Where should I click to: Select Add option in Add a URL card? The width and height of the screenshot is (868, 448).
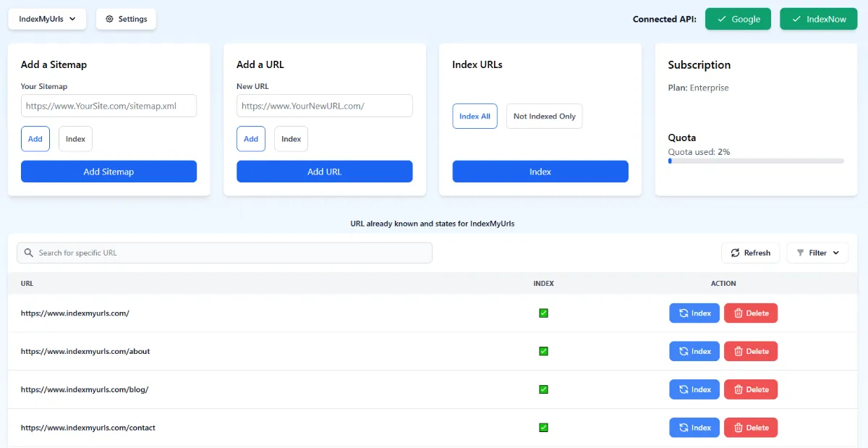pos(251,139)
